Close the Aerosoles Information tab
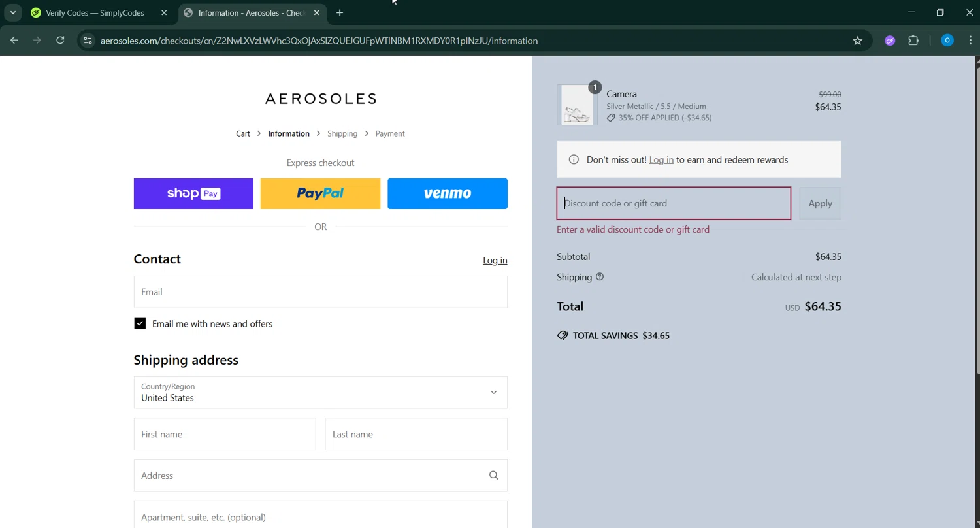 [x=317, y=12]
